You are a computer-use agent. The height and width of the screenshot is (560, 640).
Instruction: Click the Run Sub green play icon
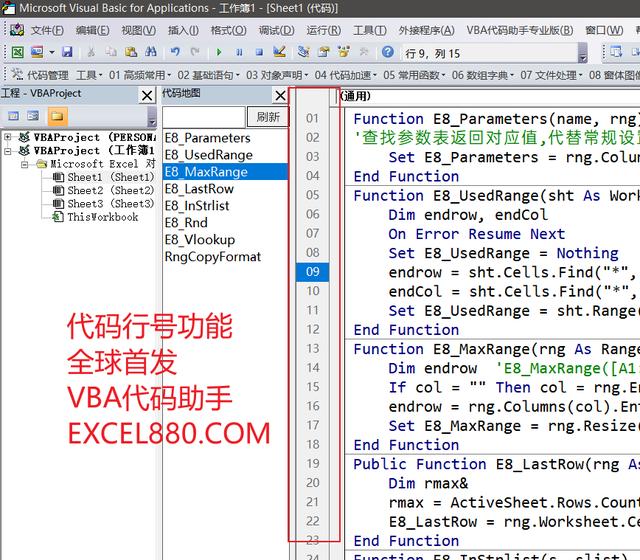tap(219, 52)
